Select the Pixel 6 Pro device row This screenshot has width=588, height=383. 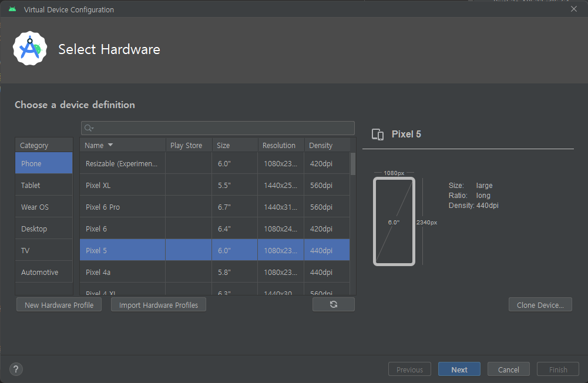click(x=214, y=207)
